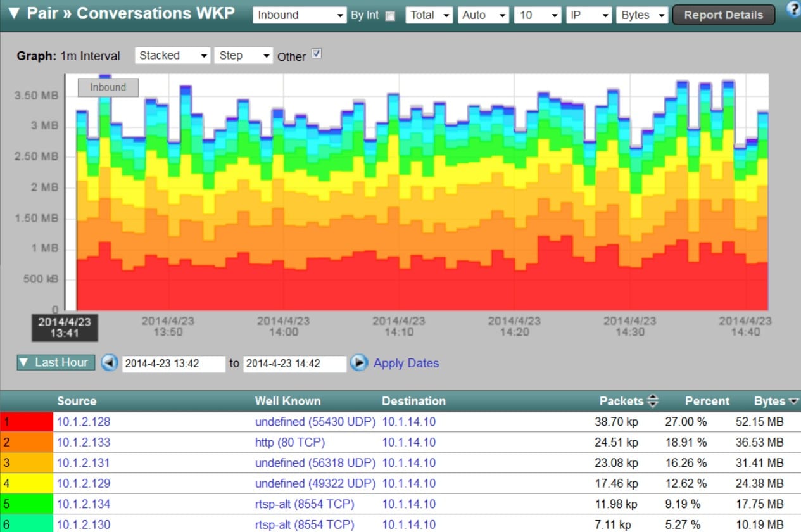Image resolution: width=801 pixels, height=532 pixels.
Task: Click the 27.00 % percent value
Action: click(686, 422)
